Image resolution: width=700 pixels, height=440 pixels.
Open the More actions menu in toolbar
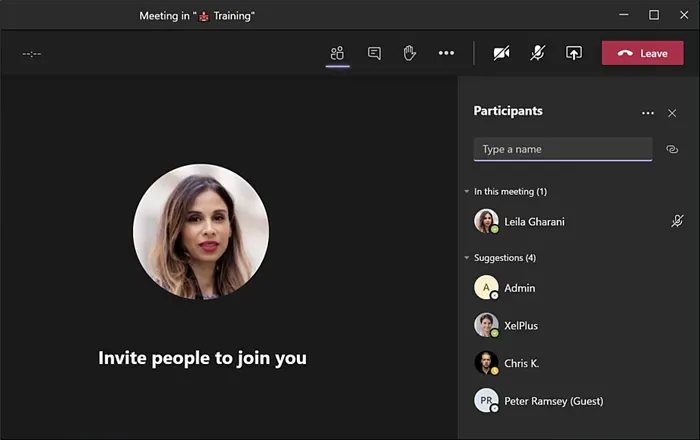(x=446, y=53)
